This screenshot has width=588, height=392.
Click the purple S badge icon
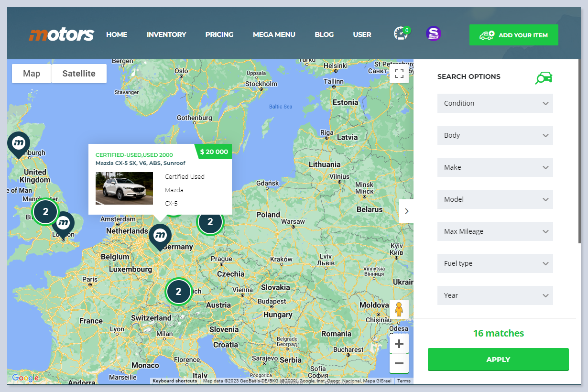pos(433,33)
